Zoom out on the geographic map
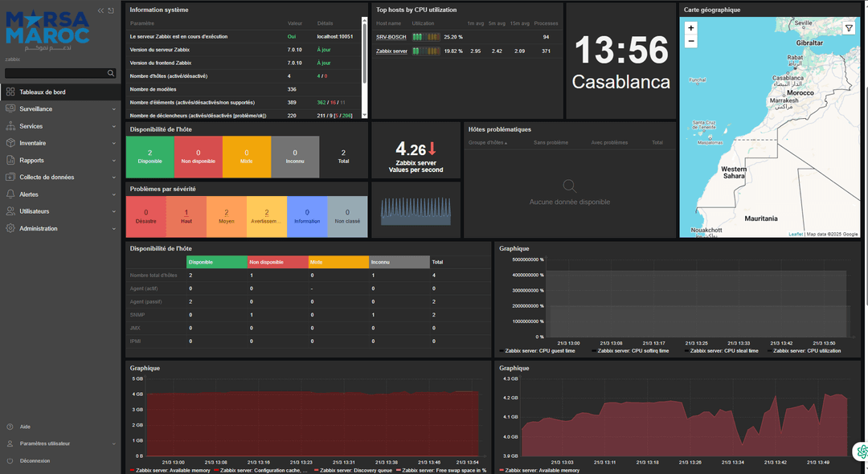This screenshot has height=474, width=868. click(691, 41)
